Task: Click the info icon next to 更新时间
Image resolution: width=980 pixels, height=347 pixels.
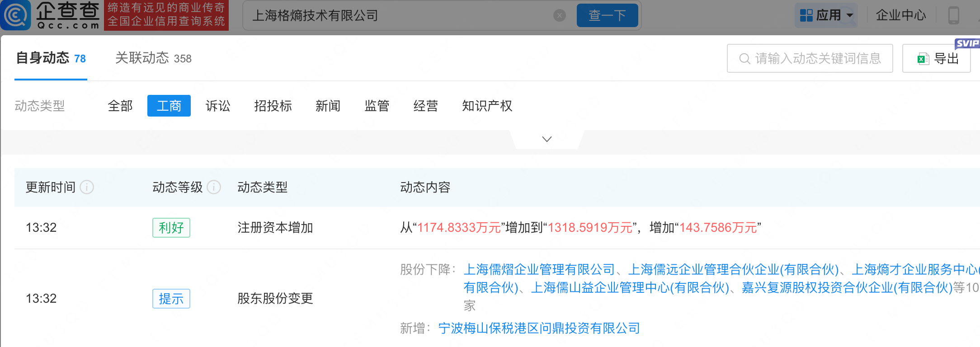Action: 87,187
